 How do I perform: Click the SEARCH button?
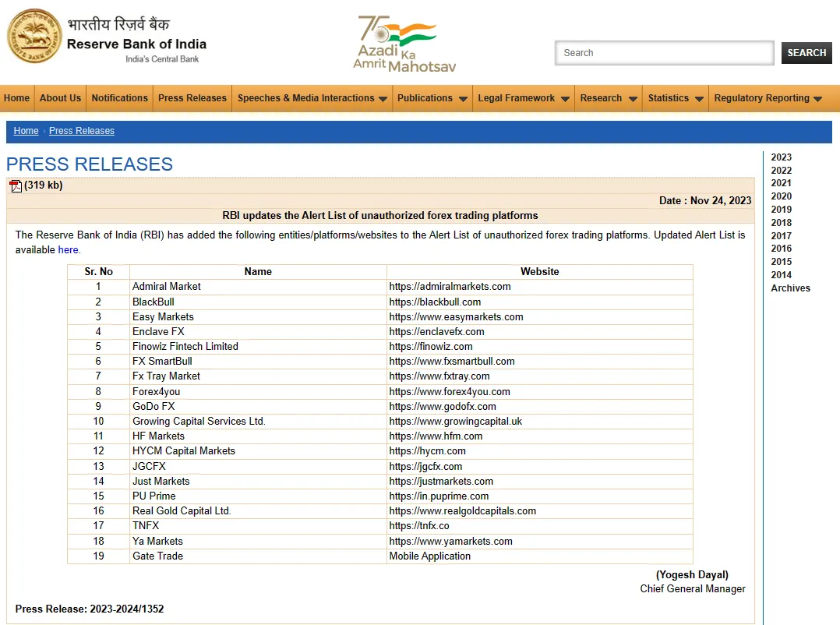click(806, 52)
